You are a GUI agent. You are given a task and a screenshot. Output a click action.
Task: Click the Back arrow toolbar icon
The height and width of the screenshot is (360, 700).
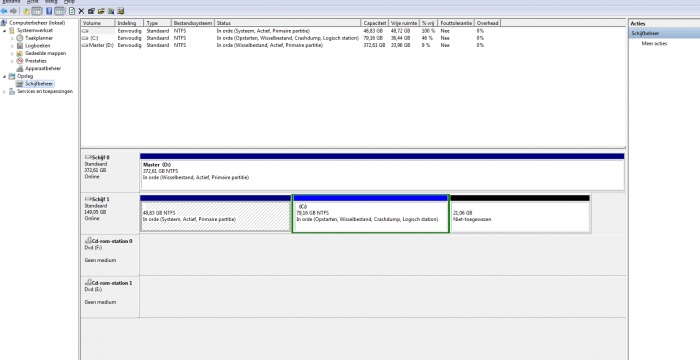point(4,11)
